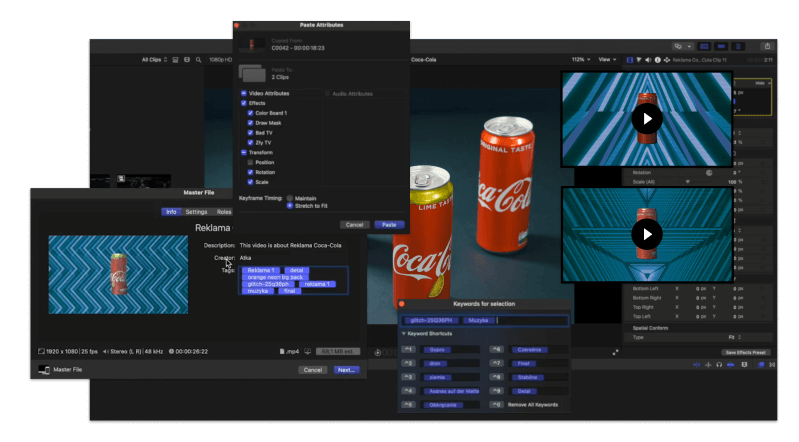Collapse the Keyword Shortcuts section
Viewport: 799px width, 442px height.
[x=403, y=333]
